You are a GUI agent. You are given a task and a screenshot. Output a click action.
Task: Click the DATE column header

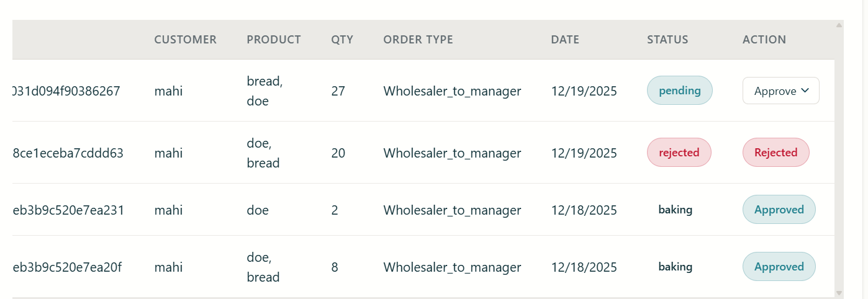[x=564, y=40]
